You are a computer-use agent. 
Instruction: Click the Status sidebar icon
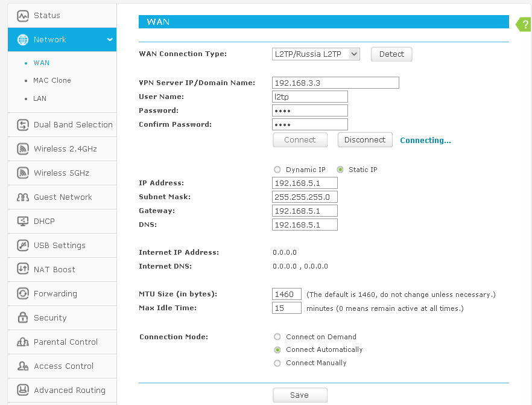(23, 16)
